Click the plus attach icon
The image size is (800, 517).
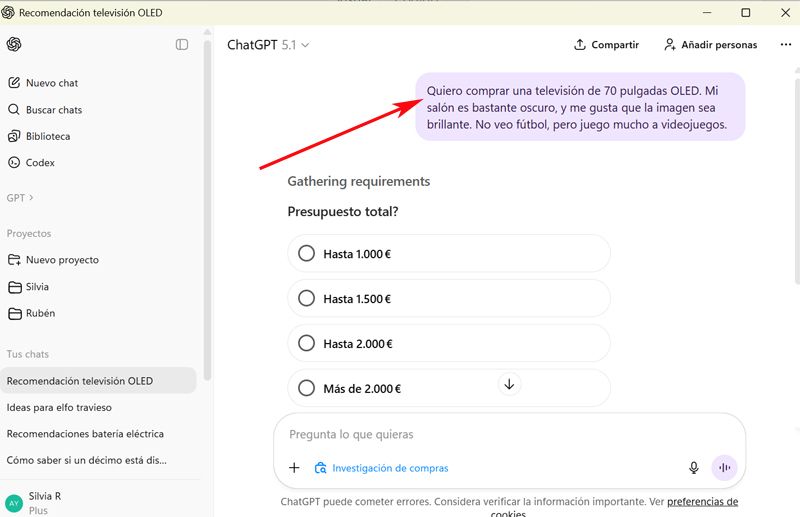point(294,467)
